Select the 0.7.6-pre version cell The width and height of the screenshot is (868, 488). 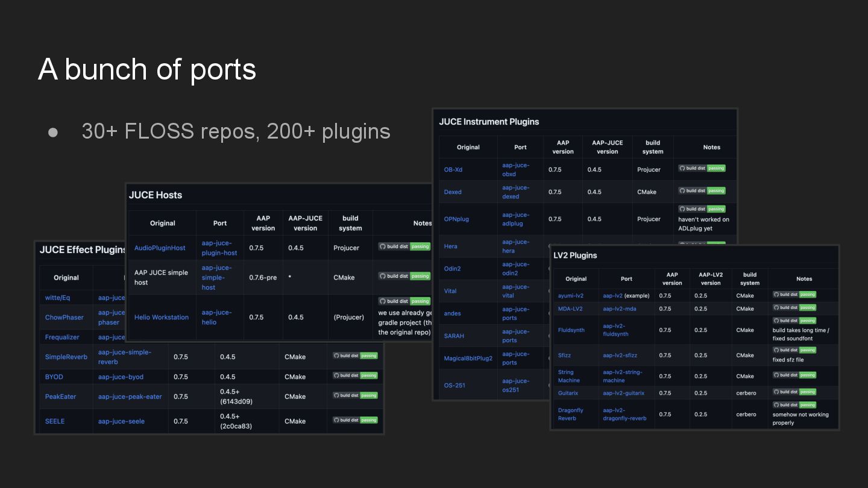click(x=263, y=277)
